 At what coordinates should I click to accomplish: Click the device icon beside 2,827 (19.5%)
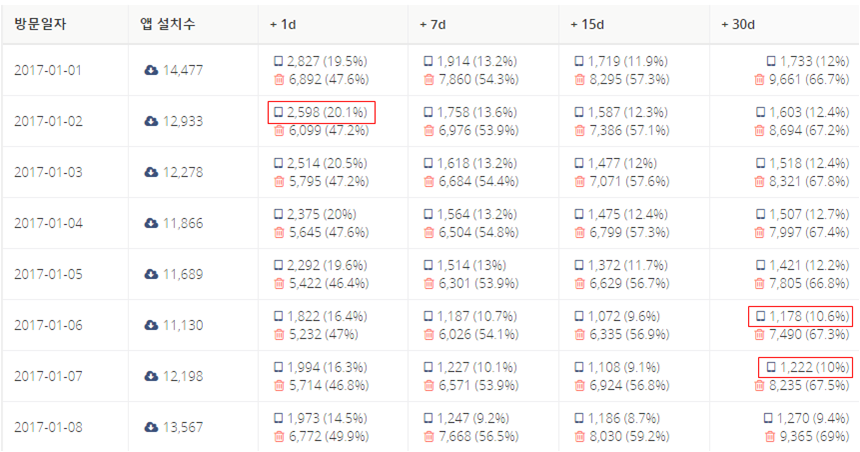coord(278,61)
